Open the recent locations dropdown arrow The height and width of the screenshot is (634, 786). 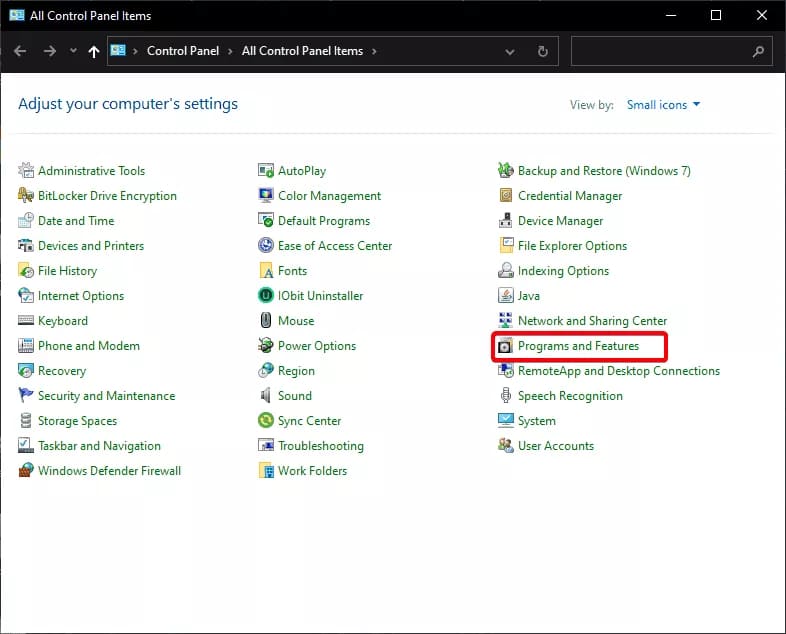(x=73, y=51)
